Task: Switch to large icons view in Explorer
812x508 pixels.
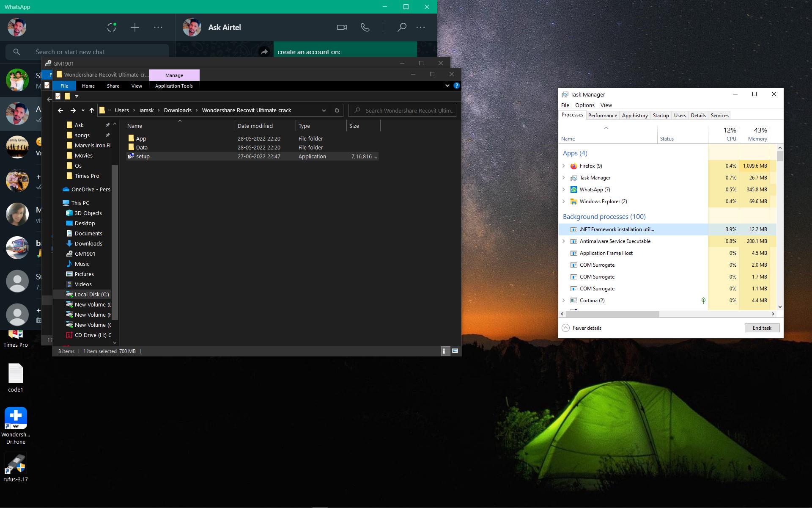Action: pos(455,351)
